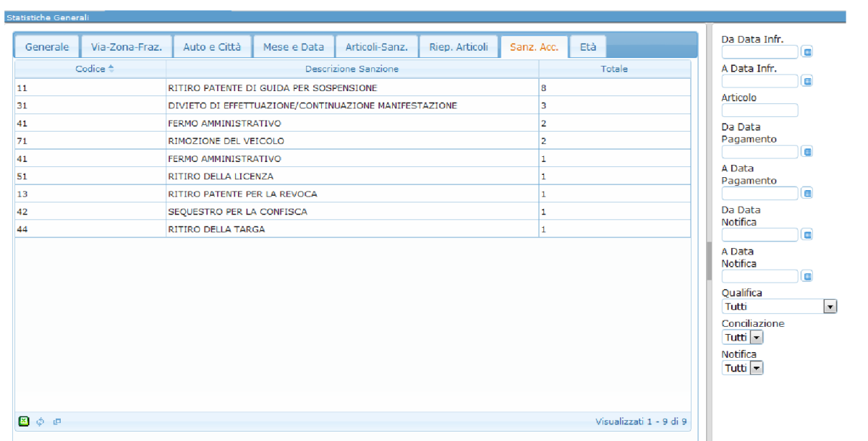
Task: Expand the Notifica dropdown
Action: tap(756, 368)
